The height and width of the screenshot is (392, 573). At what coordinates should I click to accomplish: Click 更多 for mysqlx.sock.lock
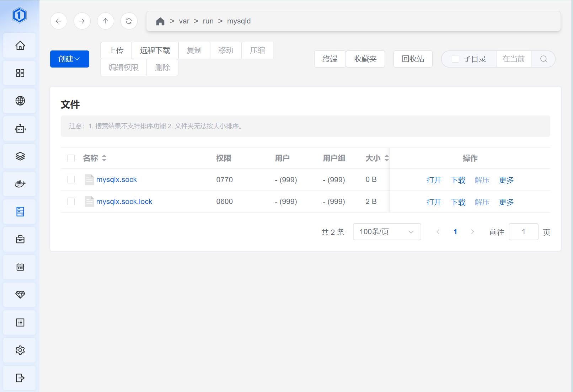[x=506, y=202]
